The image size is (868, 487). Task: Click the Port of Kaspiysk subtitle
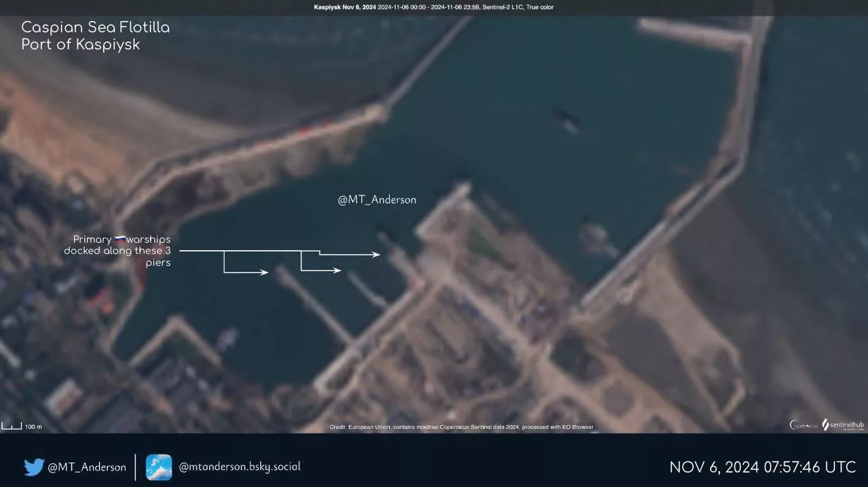81,45
